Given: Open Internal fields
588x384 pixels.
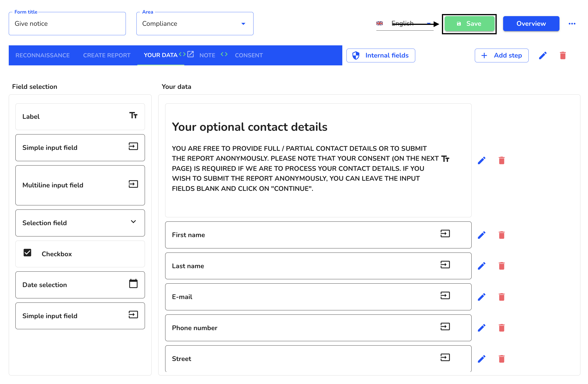Looking at the screenshot, I should coord(380,55).
